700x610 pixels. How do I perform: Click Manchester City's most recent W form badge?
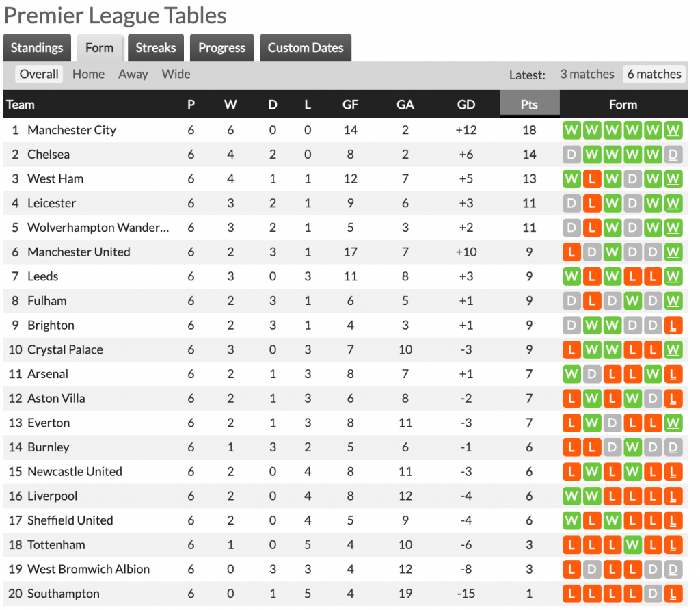coord(673,130)
